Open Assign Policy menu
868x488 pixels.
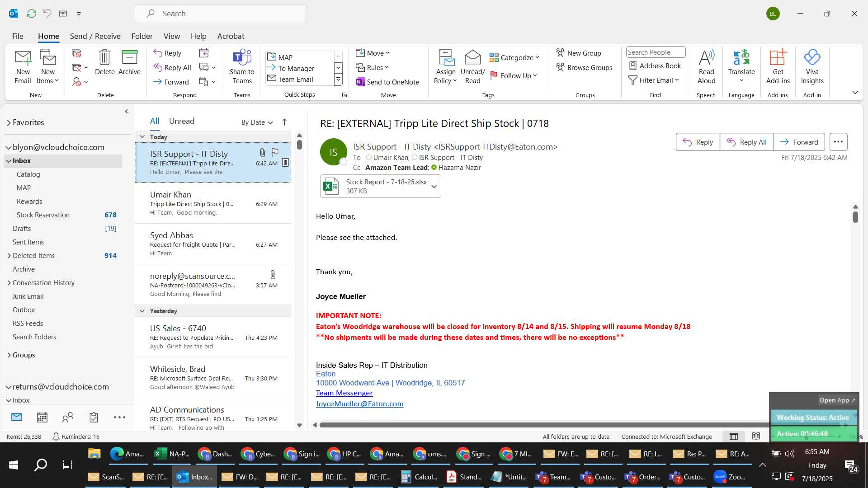446,66
